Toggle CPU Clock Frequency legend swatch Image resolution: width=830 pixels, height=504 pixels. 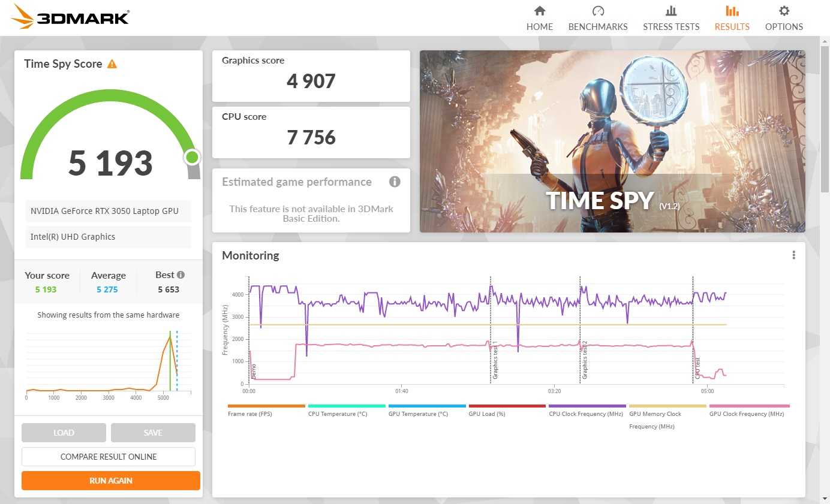pos(587,406)
